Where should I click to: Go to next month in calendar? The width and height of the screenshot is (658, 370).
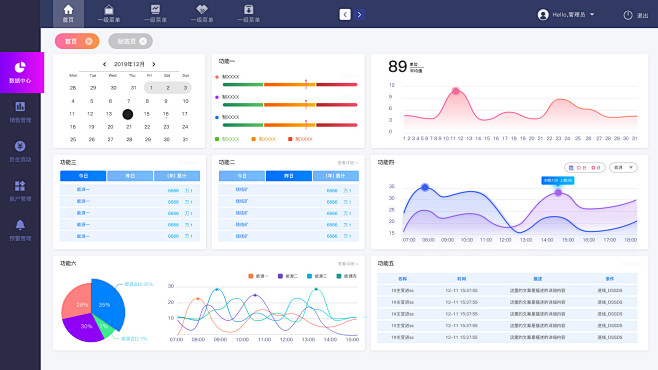pyautogui.click(x=154, y=64)
